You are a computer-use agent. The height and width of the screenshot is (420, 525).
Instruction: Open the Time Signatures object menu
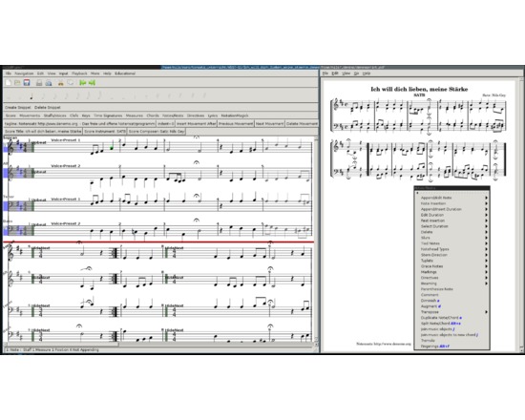(108, 115)
